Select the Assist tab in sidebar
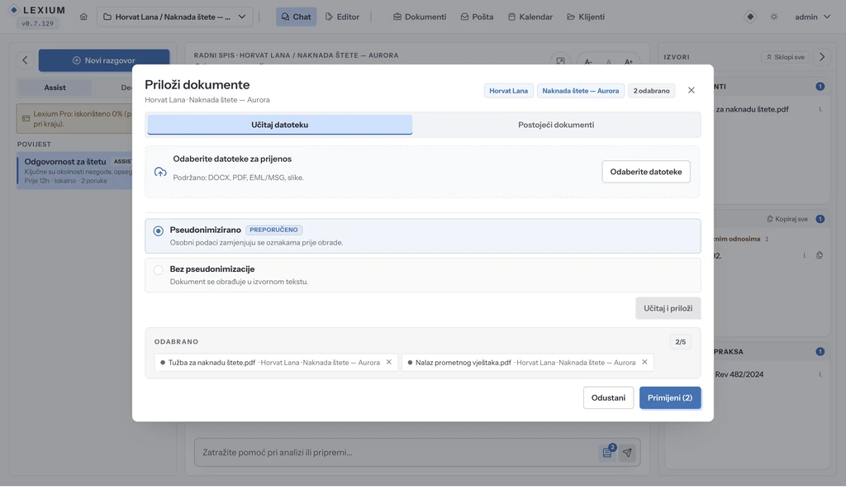This screenshot has height=504, width=846. coord(55,88)
